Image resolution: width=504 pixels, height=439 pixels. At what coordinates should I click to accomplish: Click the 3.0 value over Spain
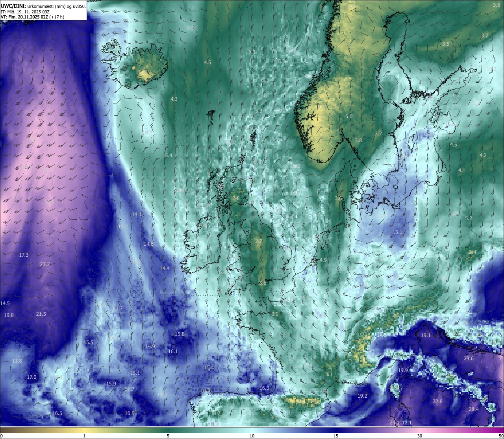(274, 417)
